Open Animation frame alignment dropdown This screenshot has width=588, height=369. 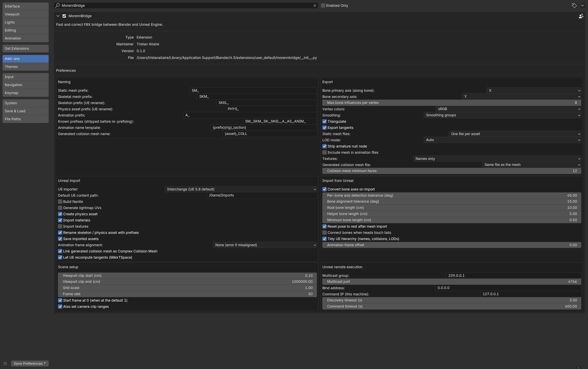[x=265, y=245]
